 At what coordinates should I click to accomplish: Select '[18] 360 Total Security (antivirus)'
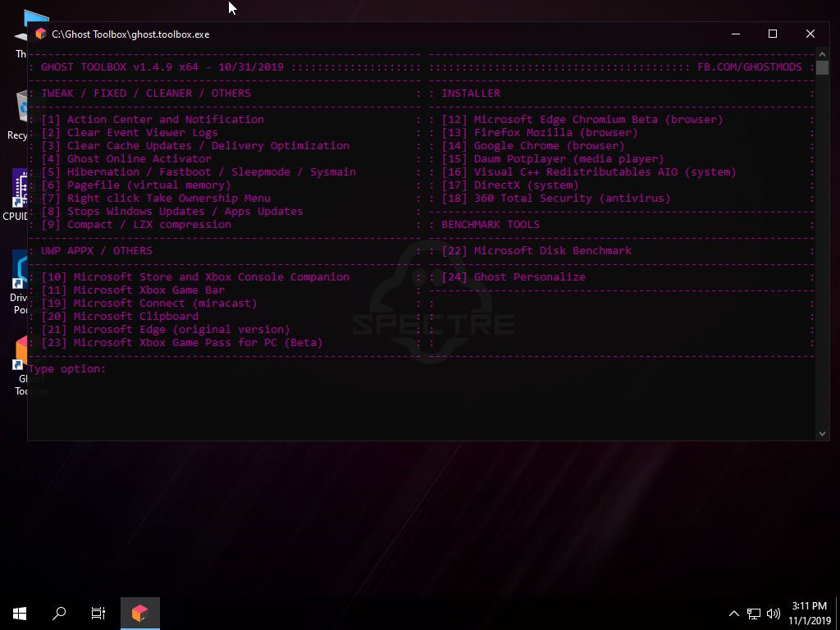556,199
